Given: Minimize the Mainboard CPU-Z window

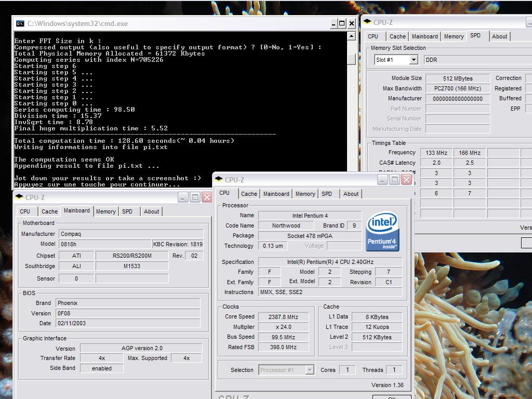Looking at the screenshot, I should (182, 197).
